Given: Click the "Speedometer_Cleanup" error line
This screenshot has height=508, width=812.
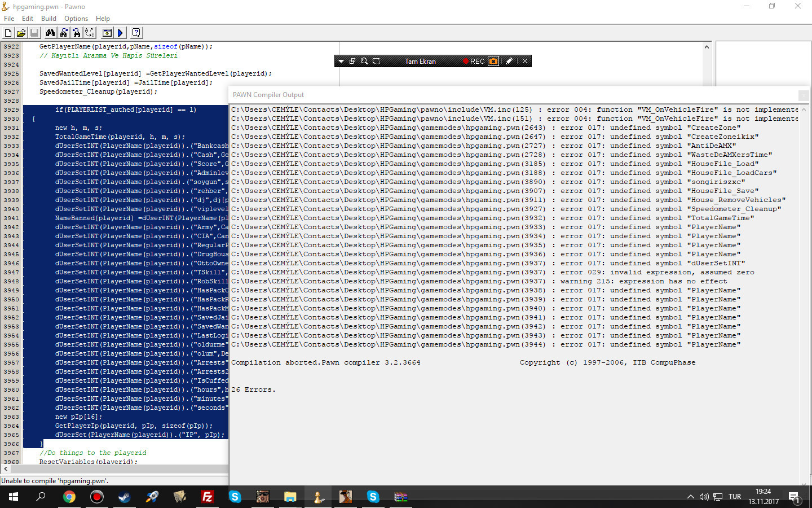Looking at the screenshot, I should [506, 209].
